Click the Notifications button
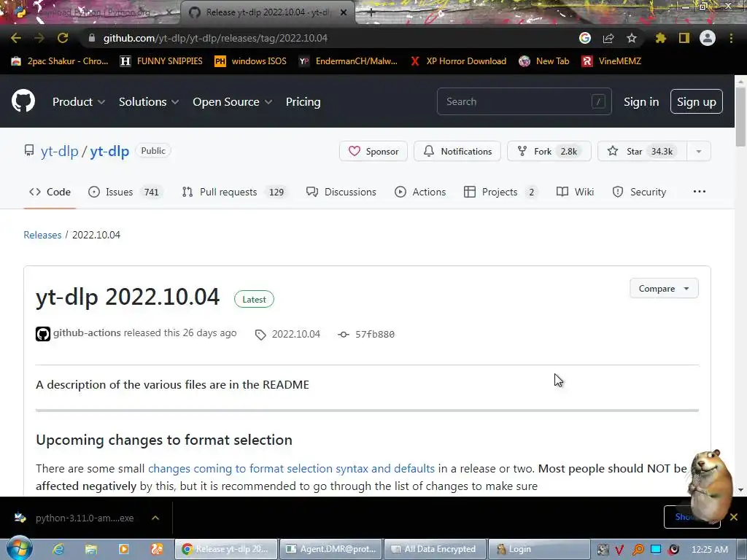Screen dimensions: 747x560 coord(457,152)
